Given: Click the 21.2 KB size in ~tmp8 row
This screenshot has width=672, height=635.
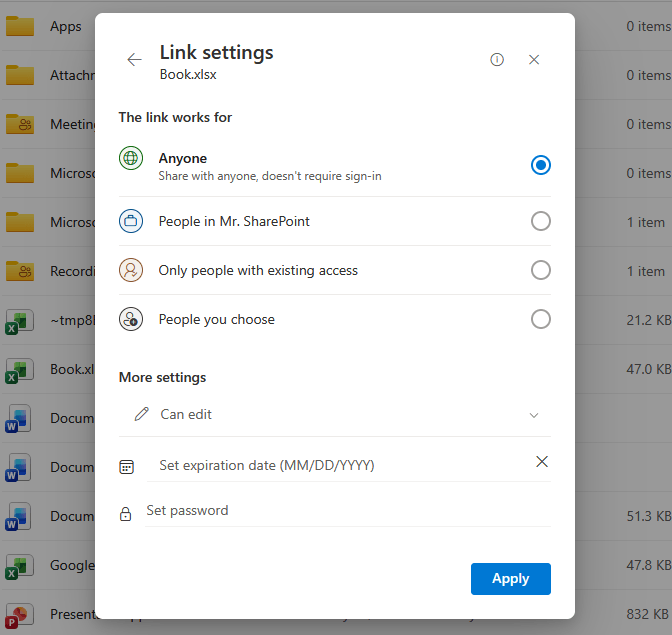Looking at the screenshot, I should [648, 320].
